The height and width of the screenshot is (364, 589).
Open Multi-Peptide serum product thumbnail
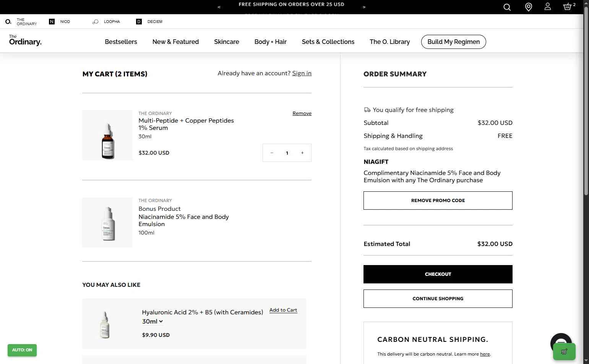107,135
